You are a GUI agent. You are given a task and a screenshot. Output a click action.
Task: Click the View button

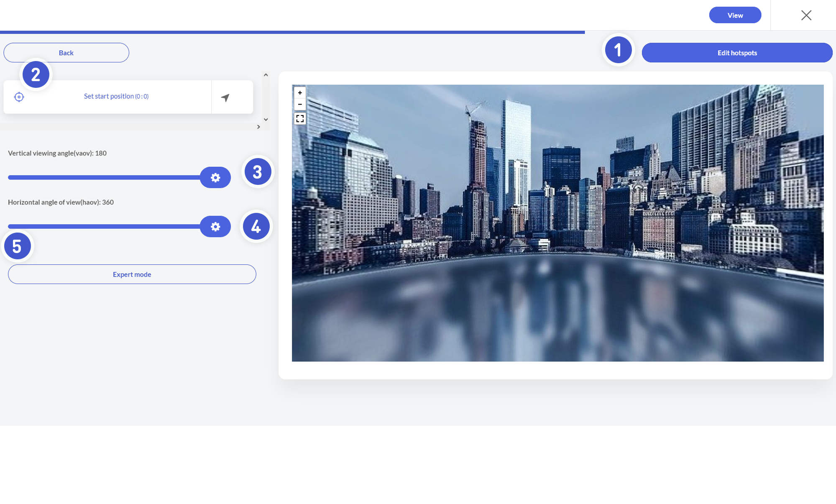735,15
